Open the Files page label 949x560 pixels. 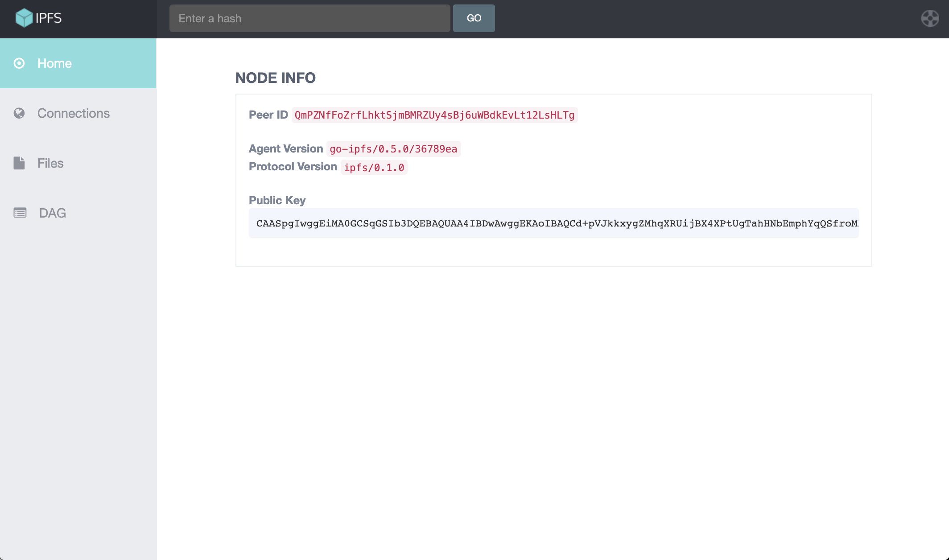click(50, 163)
